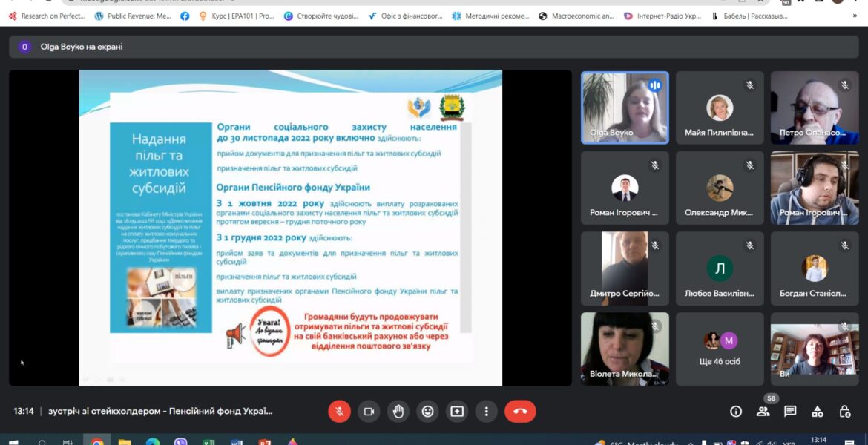Click muted mic icon on Петро Опанасо tile
The image size is (868, 445).
844,85
